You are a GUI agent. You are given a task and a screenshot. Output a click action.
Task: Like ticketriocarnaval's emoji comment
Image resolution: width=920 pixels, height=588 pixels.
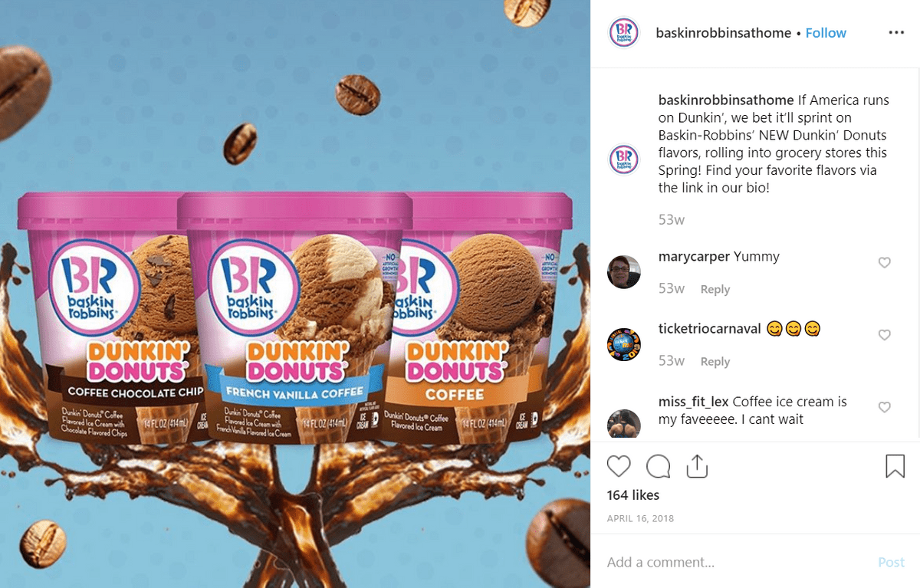tap(884, 335)
